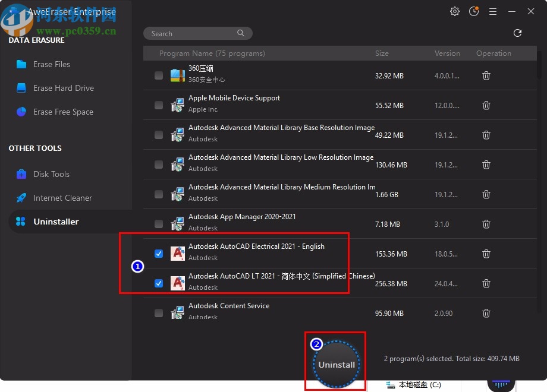The height and width of the screenshot is (392, 547).
Task: Uncheck Autodesk AutoCAD LT 2021
Action: pos(159,283)
